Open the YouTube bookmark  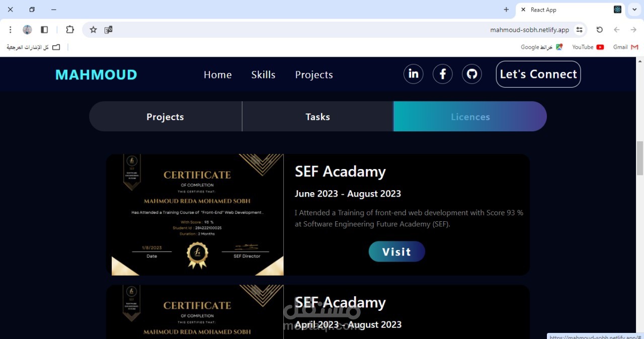(588, 47)
